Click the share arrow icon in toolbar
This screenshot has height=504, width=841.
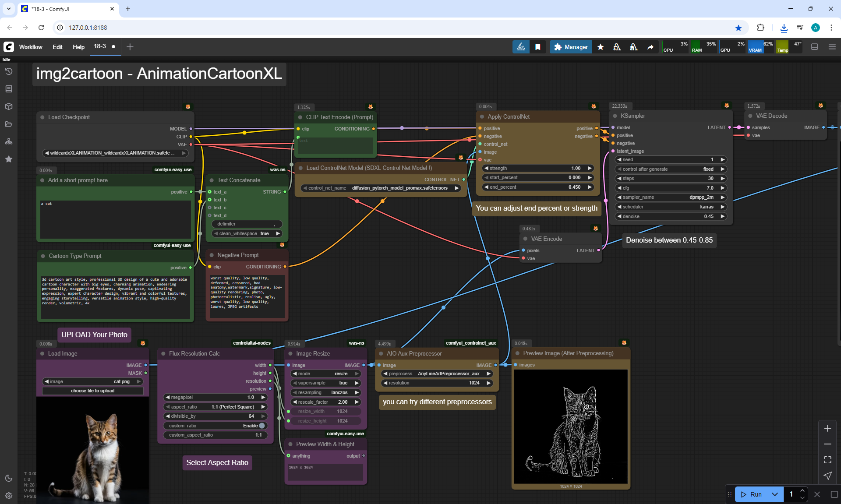650,47
